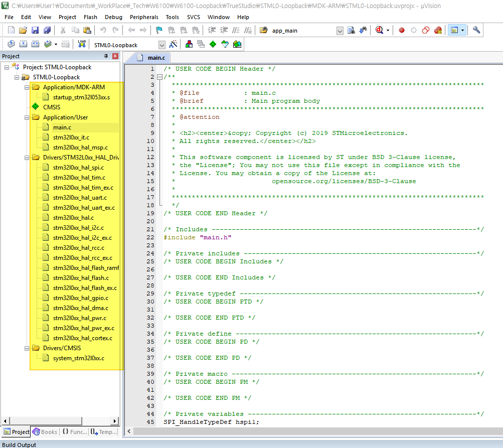Create a new file from toolbar
This screenshot has height=448, width=503.
[x=11, y=30]
